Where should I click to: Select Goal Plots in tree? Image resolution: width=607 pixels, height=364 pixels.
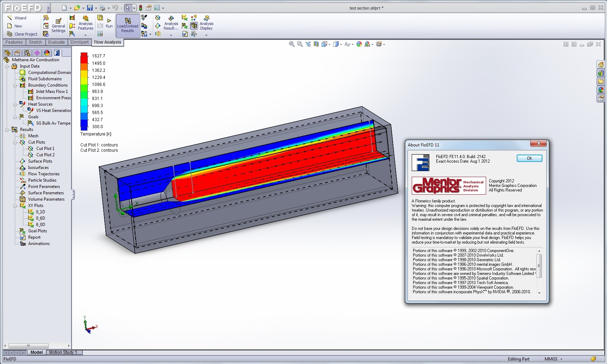click(33, 231)
